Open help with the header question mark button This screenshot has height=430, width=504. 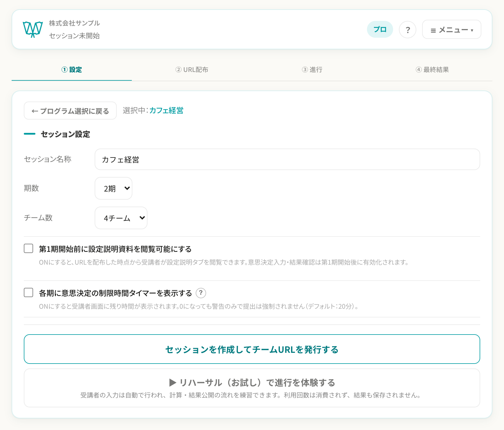pyautogui.click(x=408, y=30)
